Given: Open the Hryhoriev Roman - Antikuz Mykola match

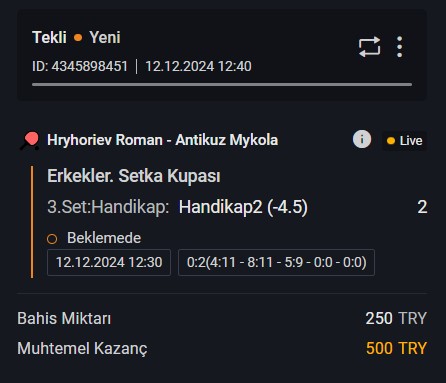Looking at the screenshot, I should (x=162, y=140).
